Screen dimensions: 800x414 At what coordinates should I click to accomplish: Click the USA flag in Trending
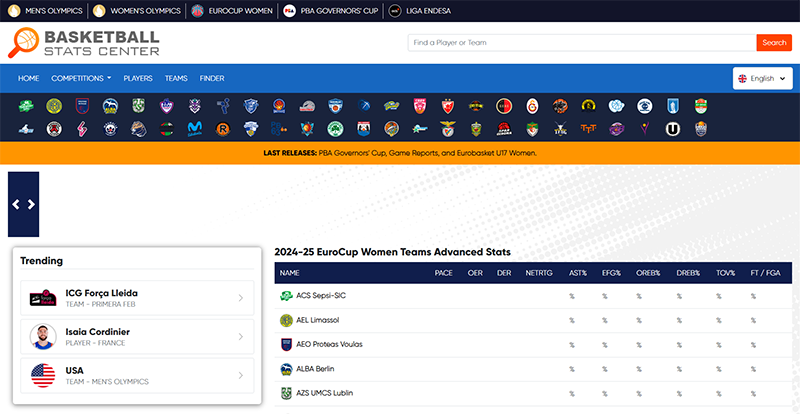43,375
